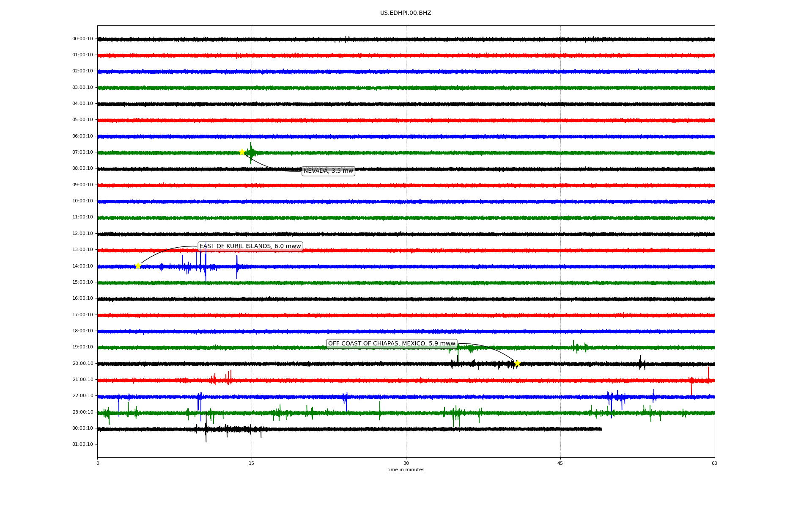The image size is (812, 508).
Task: Click the 10:00:10 time label
Action: (x=82, y=201)
